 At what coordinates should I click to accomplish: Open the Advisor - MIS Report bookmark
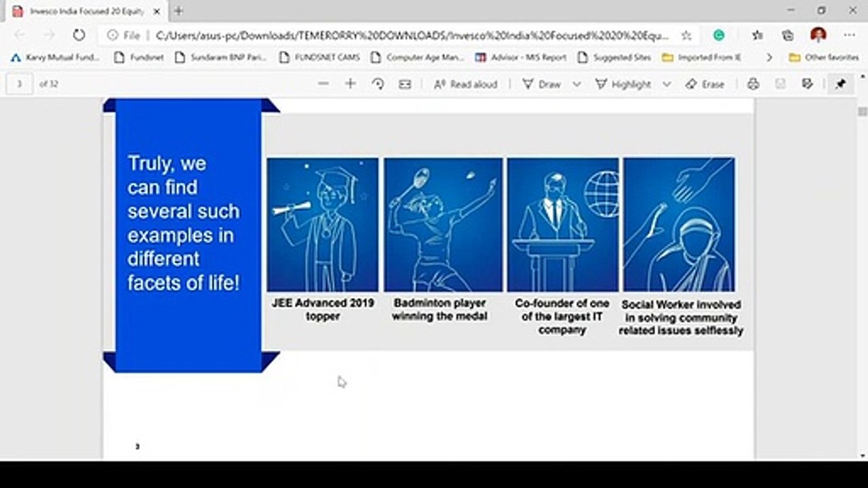(x=521, y=58)
